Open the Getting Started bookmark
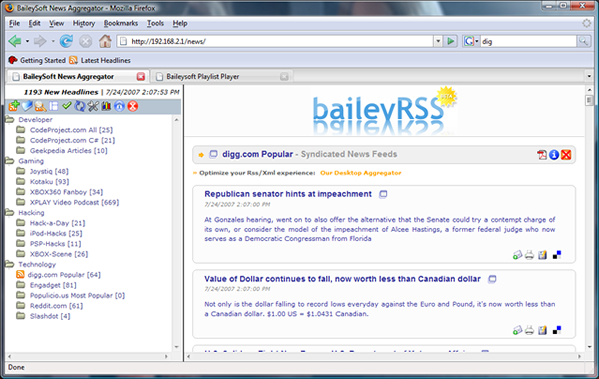This screenshot has width=599, height=379. [x=37, y=60]
